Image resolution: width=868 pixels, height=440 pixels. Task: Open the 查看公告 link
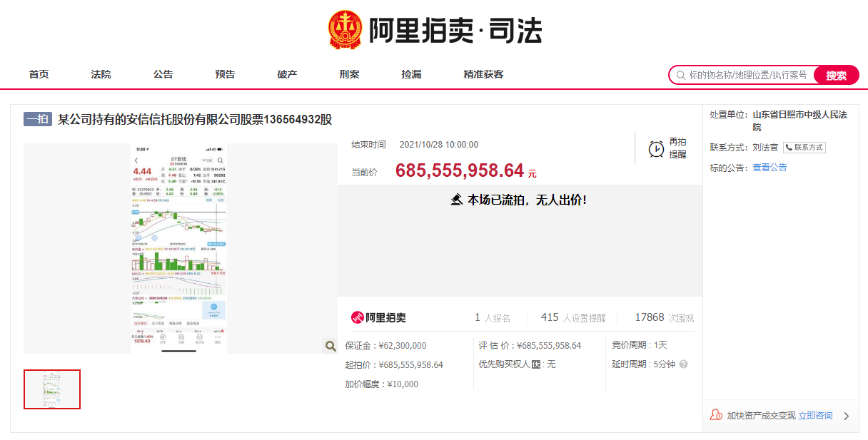[x=769, y=168]
